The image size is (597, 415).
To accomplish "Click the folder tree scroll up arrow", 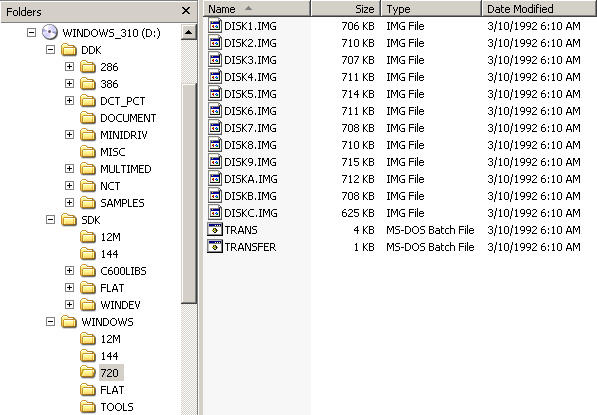I will click(x=188, y=32).
